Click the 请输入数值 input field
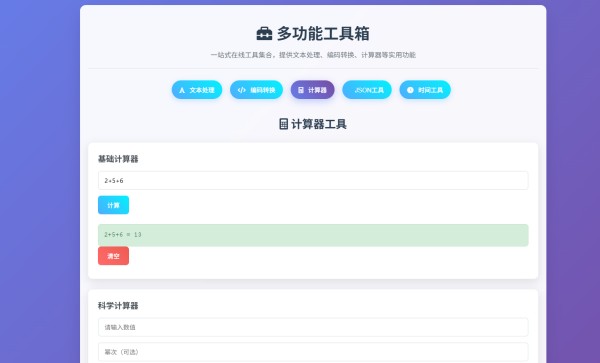This screenshot has width=600, height=363. click(313, 327)
